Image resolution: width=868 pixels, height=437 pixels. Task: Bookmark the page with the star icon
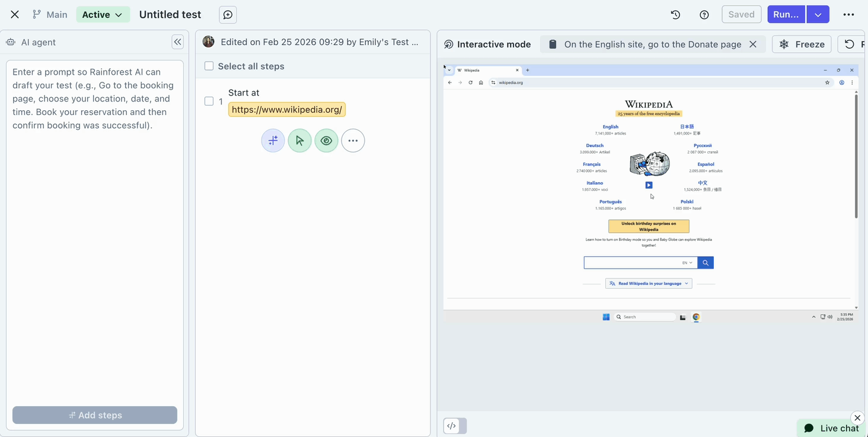click(x=827, y=82)
